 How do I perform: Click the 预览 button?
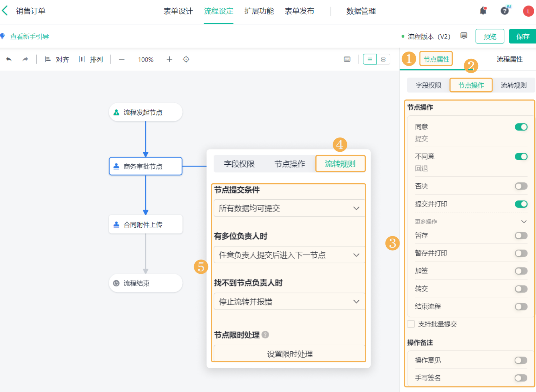pyautogui.click(x=490, y=36)
